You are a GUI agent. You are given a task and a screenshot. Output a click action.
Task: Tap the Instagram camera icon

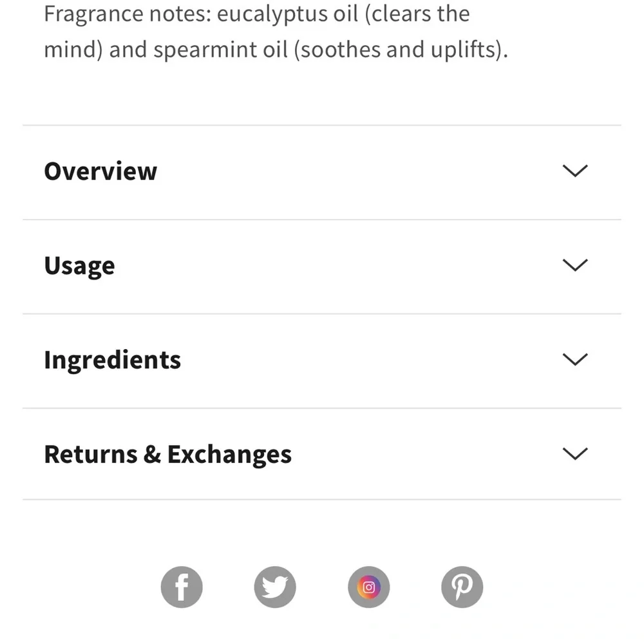(369, 587)
